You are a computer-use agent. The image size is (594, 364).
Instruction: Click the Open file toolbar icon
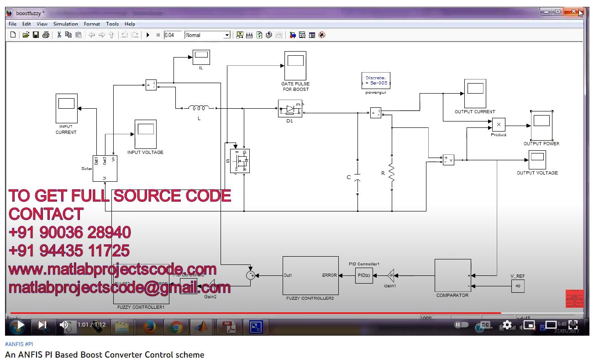coord(26,35)
